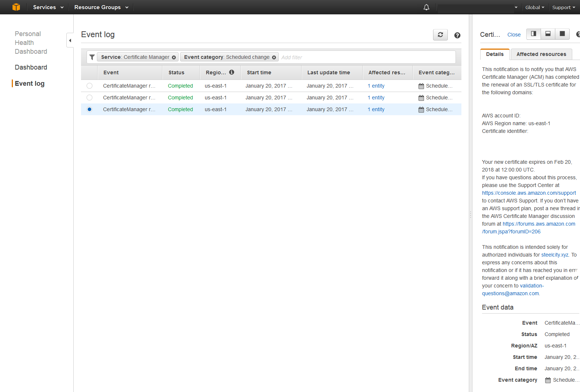Click the Personal Health Dashboard heading
Viewport: 580px width, 392px height.
tap(31, 43)
